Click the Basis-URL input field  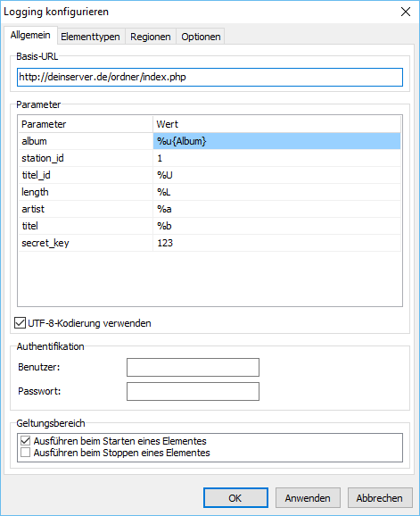[x=210, y=78]
